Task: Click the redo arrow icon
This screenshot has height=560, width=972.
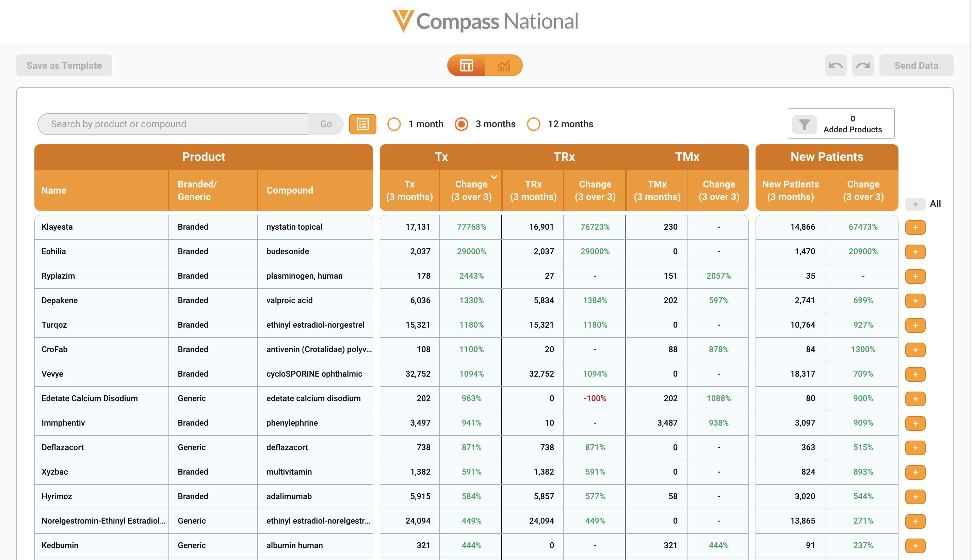Action: 863,65
